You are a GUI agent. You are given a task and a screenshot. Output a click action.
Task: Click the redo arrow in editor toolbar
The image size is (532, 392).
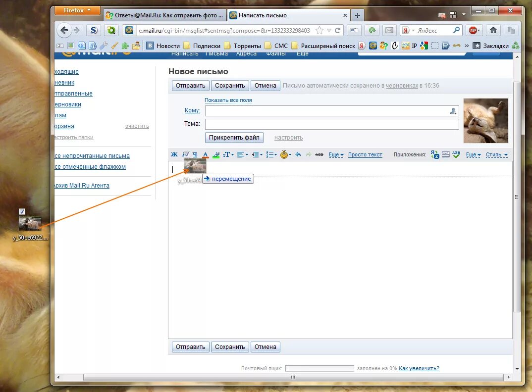click(x=309, y=154)
